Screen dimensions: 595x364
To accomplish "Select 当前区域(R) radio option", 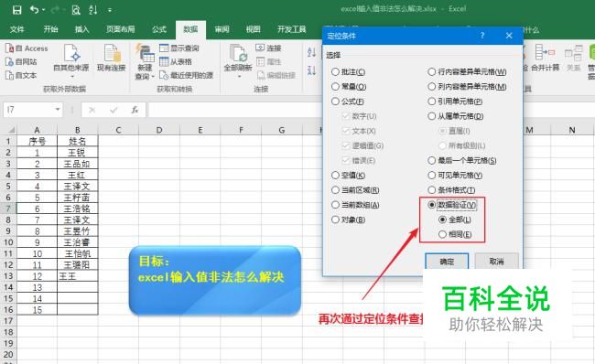I will (x=355, y=190).
